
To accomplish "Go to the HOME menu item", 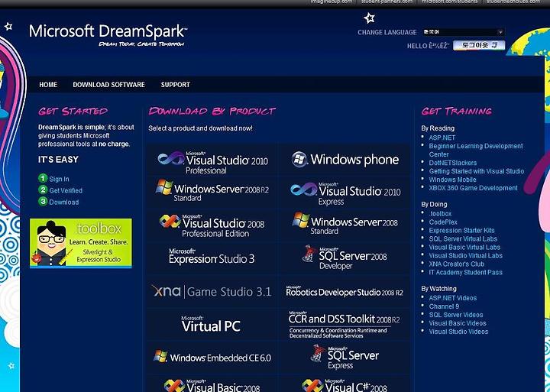I will [48, 85].
